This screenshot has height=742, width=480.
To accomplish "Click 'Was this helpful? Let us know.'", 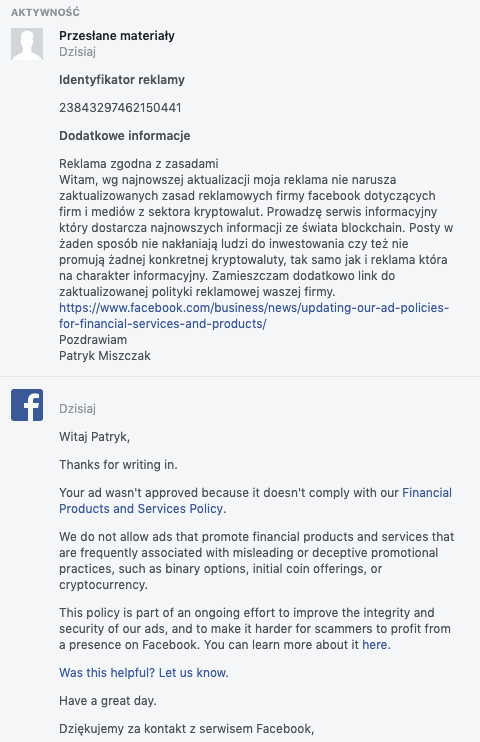I will click(x=144, y=672).
